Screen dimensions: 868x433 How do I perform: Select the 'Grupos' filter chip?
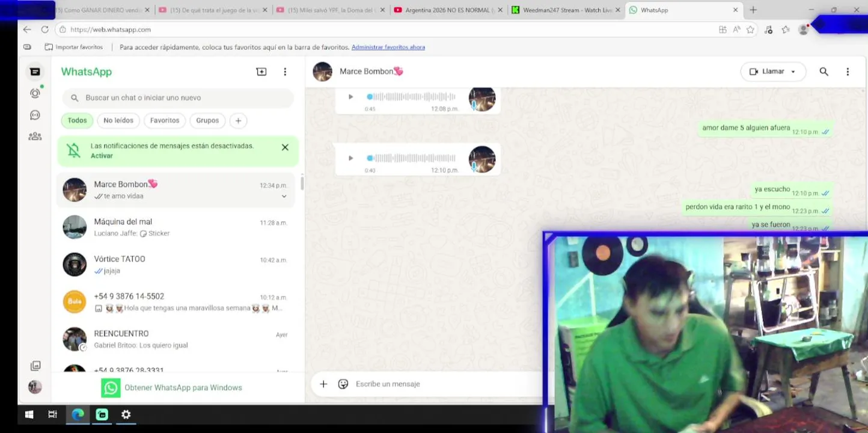(x=207, y=120)
